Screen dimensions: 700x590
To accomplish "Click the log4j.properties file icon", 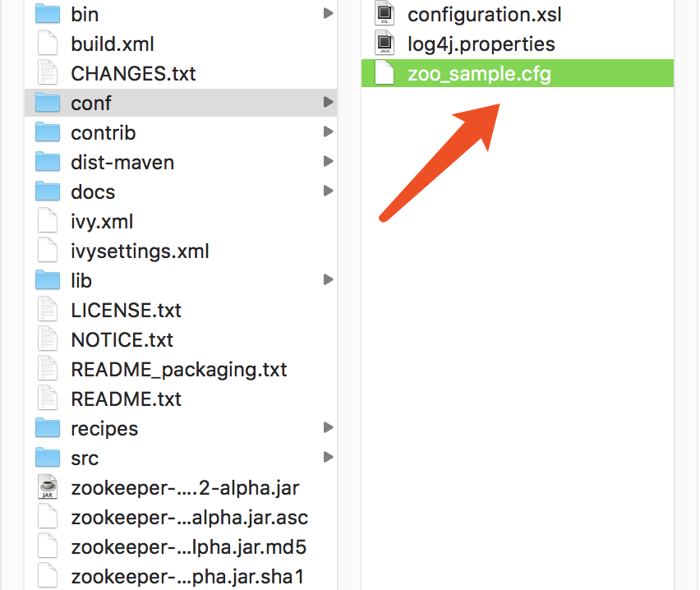I will click(385, 44).
